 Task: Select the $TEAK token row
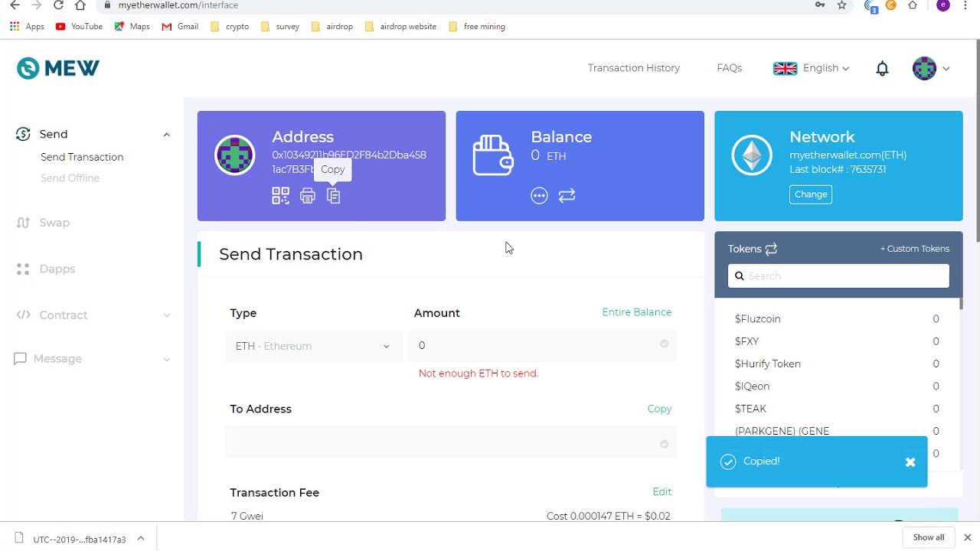pos(837,409)
